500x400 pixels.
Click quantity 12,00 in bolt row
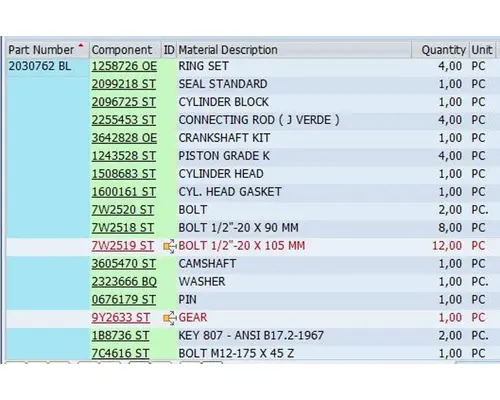[x=447, y=246]
